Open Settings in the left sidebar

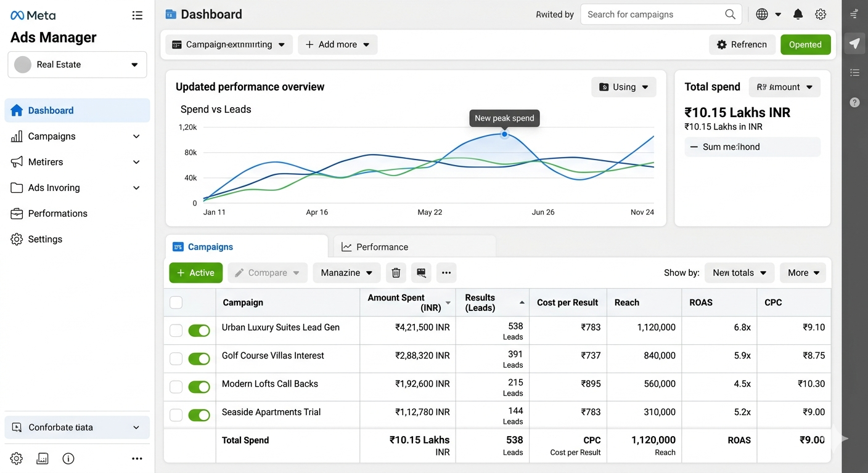(77, 240)
